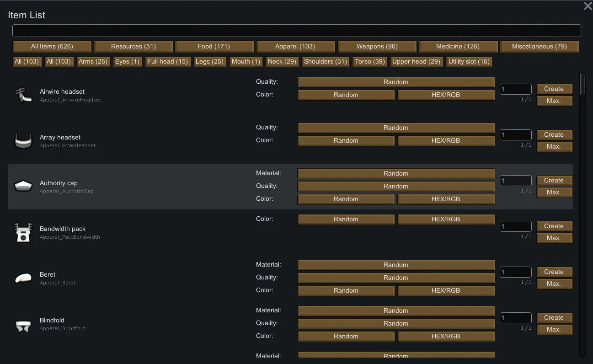Open Material dropdown for Blindfold
The height and width of the screenshot is (364, 593).
[x=395, y=311]
